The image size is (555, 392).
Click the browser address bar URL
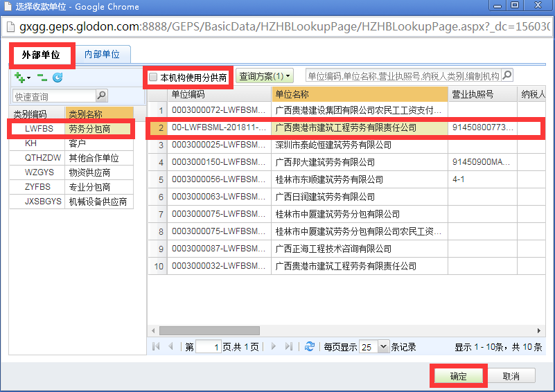284,27
